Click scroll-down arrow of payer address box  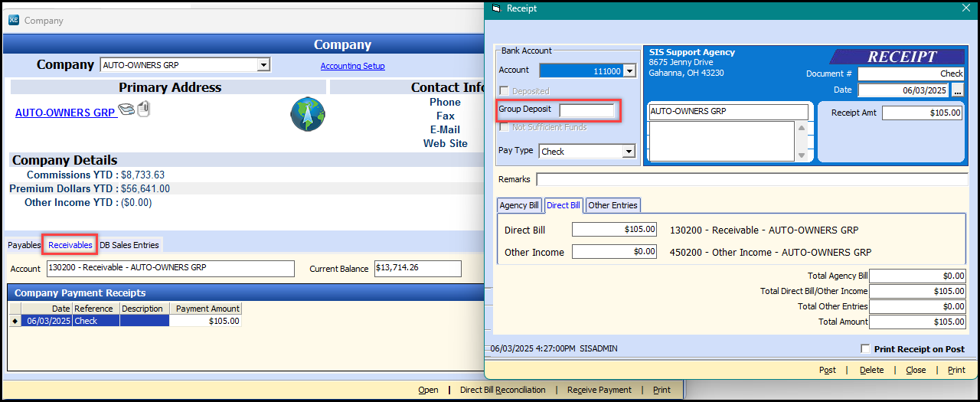pos(802,155)
